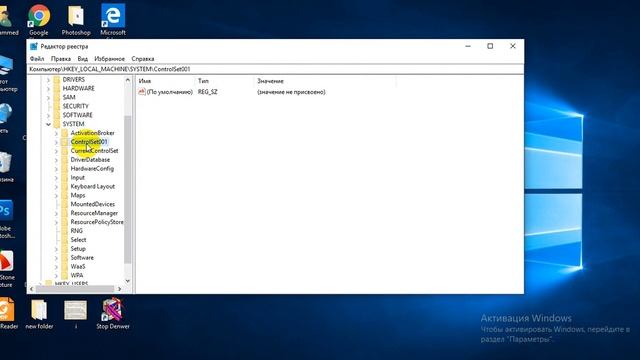The width and height of the screenshot is (640, 360).
Task: Open the Google Chrome desktop shortcut
Action: click(39, 20)
